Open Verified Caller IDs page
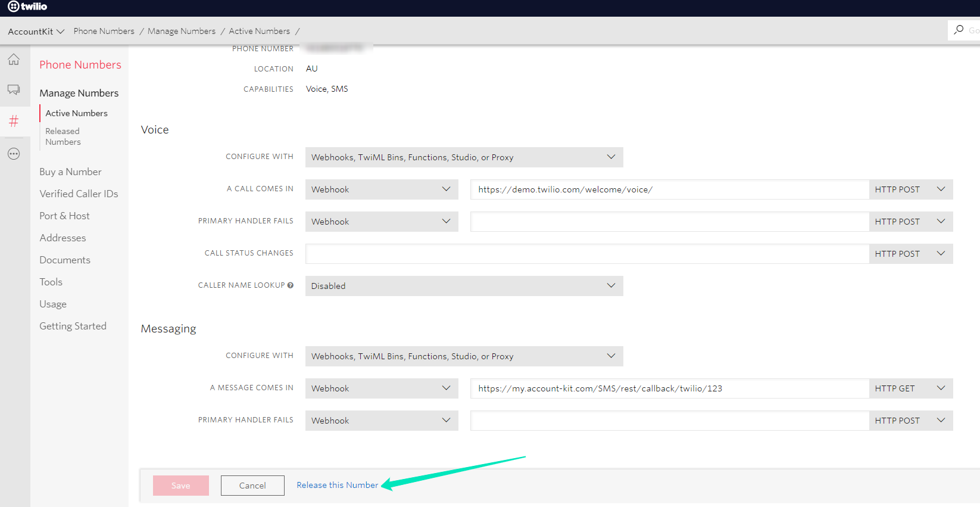 tap(79, 194)
